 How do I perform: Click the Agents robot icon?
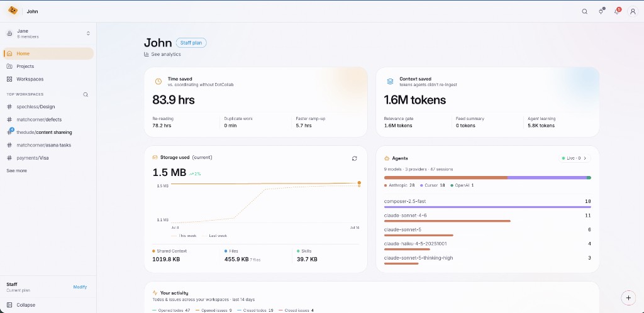387,158
